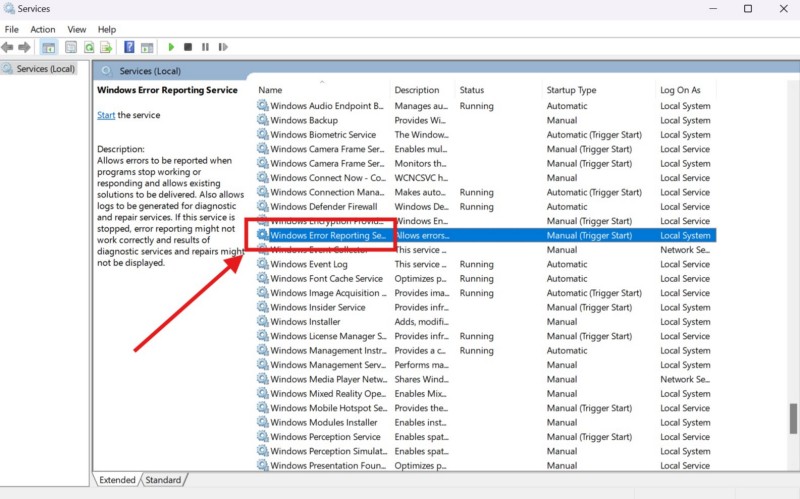This screenshot has width=800, height=499.
Task: Select the Windows Installer service row
Action: pos(305,322)
